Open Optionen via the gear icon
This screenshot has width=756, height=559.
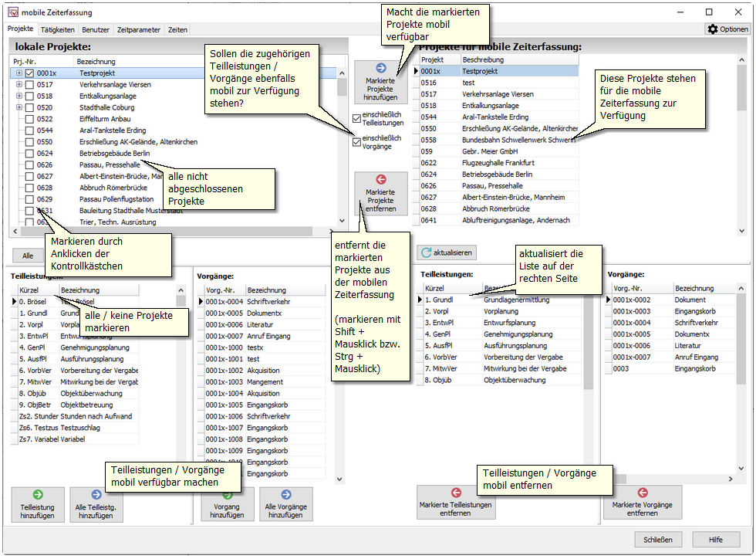click(x=713, y=29)
